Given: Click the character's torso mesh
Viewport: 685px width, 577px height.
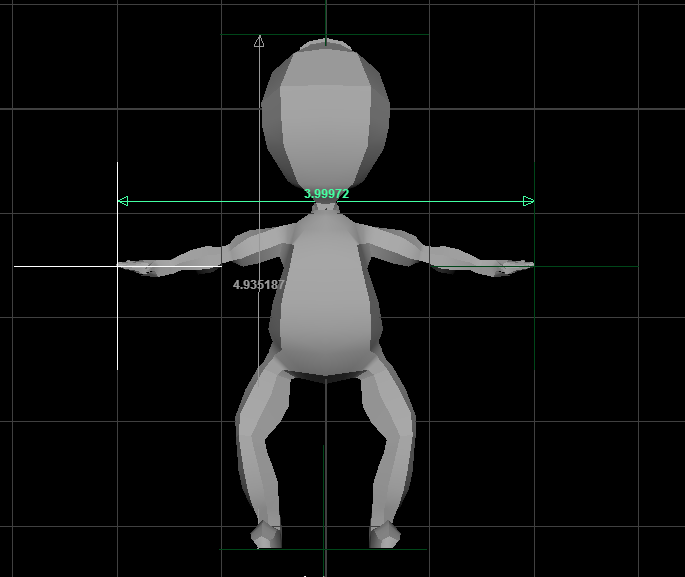Looking at the screenshot, I should pos(325,295).
